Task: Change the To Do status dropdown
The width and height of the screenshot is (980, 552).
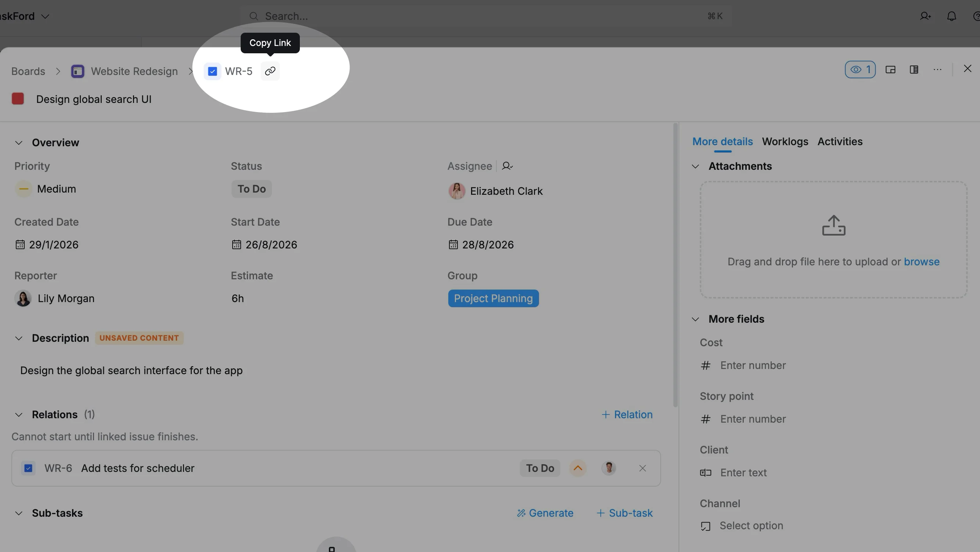Action: 251,189
